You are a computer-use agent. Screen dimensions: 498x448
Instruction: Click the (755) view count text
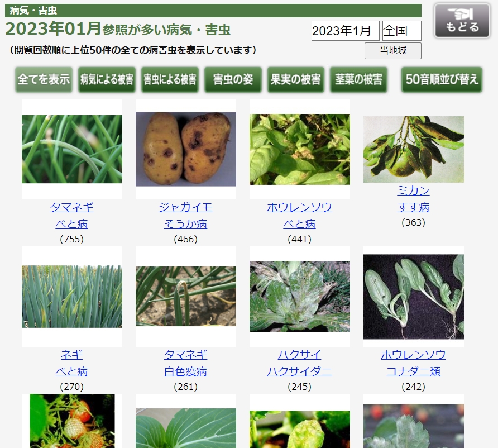(x=72, y=239)
